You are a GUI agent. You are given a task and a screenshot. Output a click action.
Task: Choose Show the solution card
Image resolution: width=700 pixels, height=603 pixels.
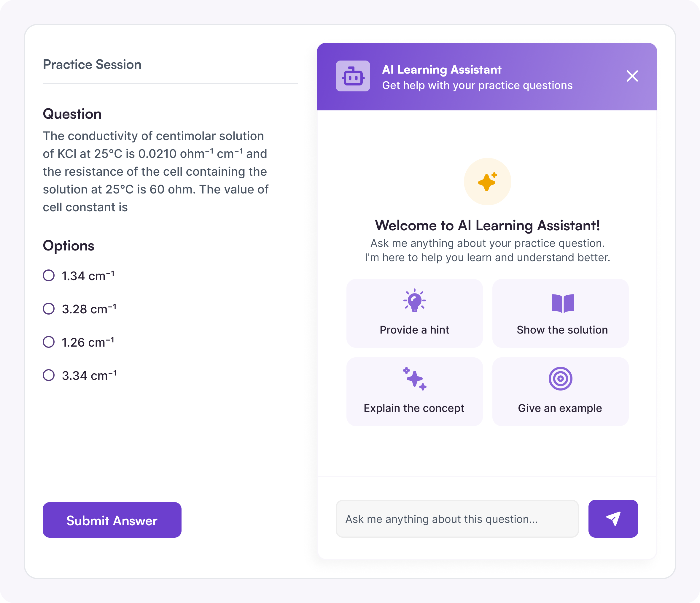click(x=561, y=313)
